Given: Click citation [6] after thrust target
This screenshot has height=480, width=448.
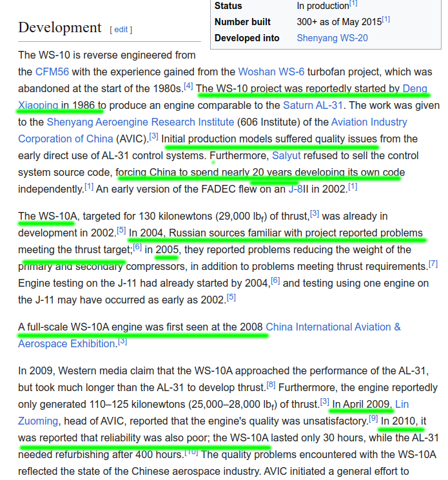Looking at the screenshot, I should pos(137,247).
